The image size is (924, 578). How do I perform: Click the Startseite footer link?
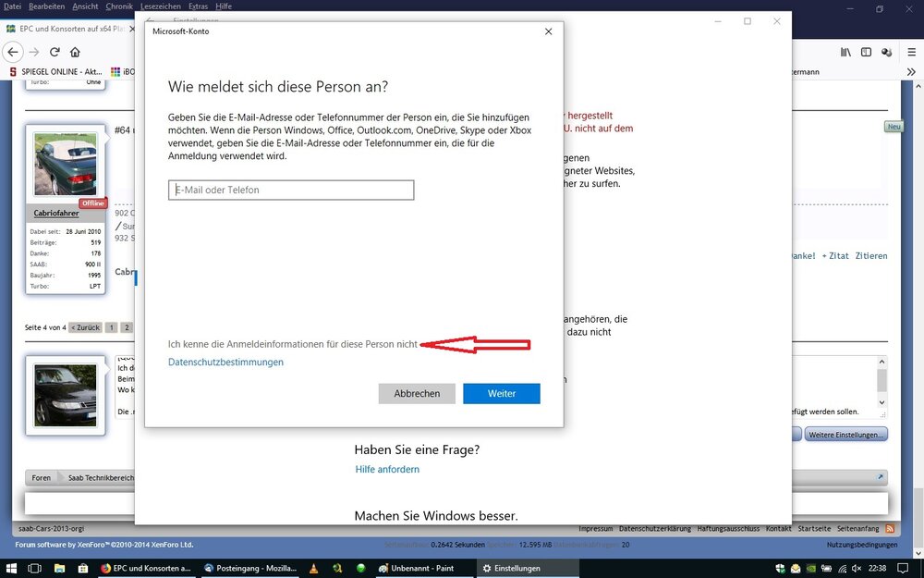point(814,529)
